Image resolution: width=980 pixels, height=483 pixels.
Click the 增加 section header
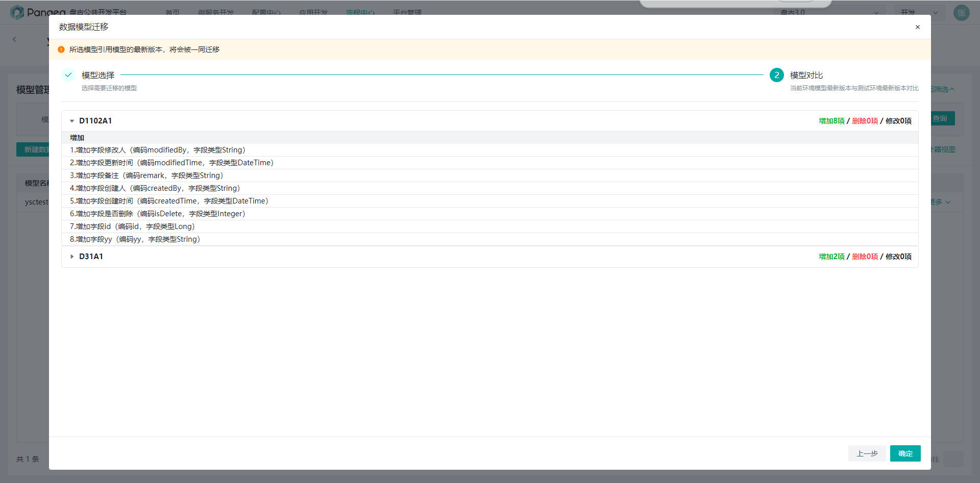(x=490, y=138)
